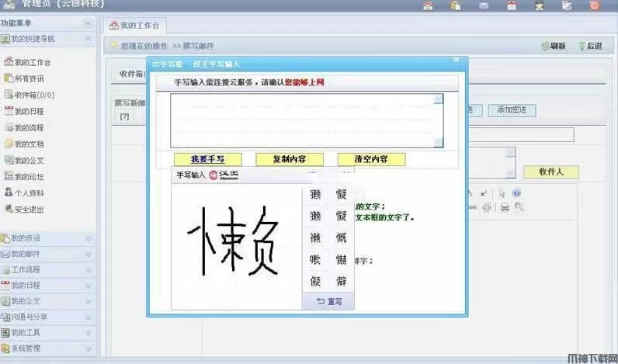Choose the last-row left candidate 儗
Viewport: 618px width, 364px height.
pyautogui.click(x=315, y=281)
